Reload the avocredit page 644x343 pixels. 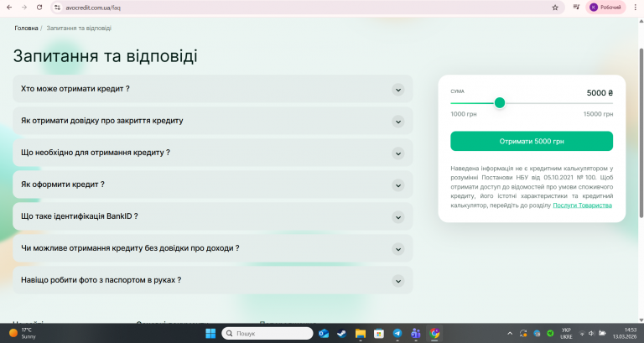click(39, 8)
